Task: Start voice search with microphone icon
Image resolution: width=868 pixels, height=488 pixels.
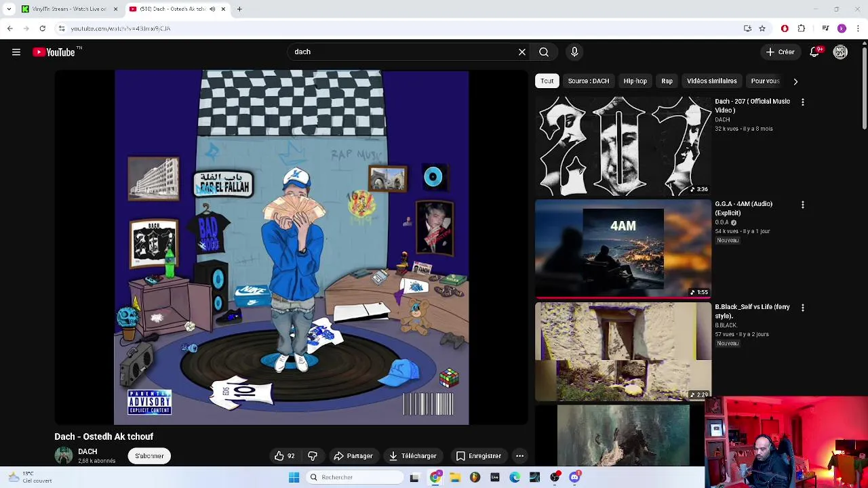Action: [574, 52]
